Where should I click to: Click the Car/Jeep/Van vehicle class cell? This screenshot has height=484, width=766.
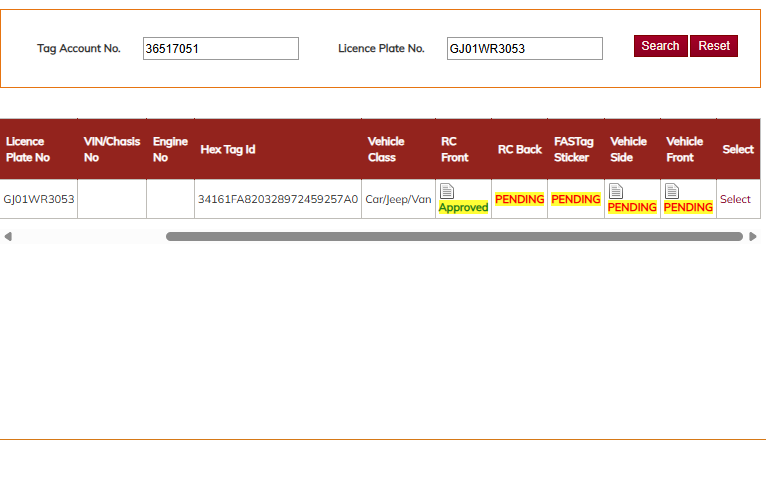[398, 199]
